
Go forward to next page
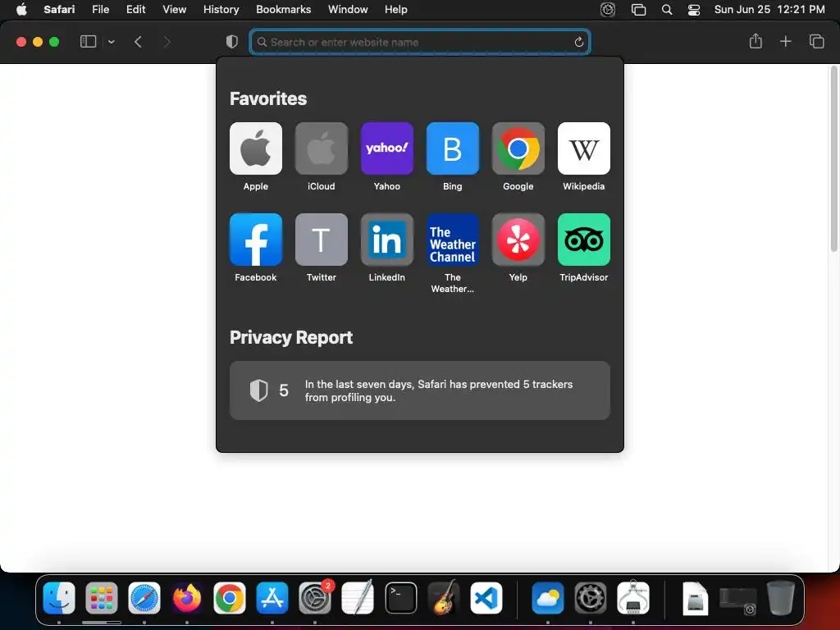click(167, 42)
